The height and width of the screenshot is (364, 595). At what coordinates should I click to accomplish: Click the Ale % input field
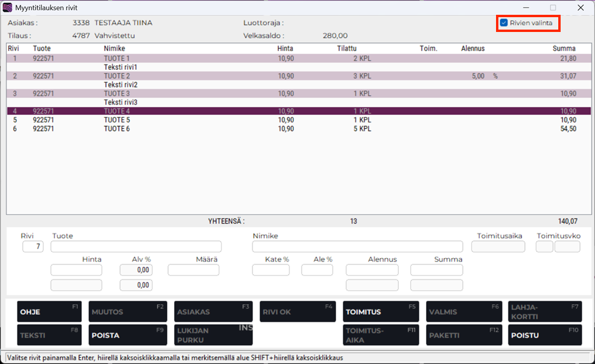pos(317,270)
